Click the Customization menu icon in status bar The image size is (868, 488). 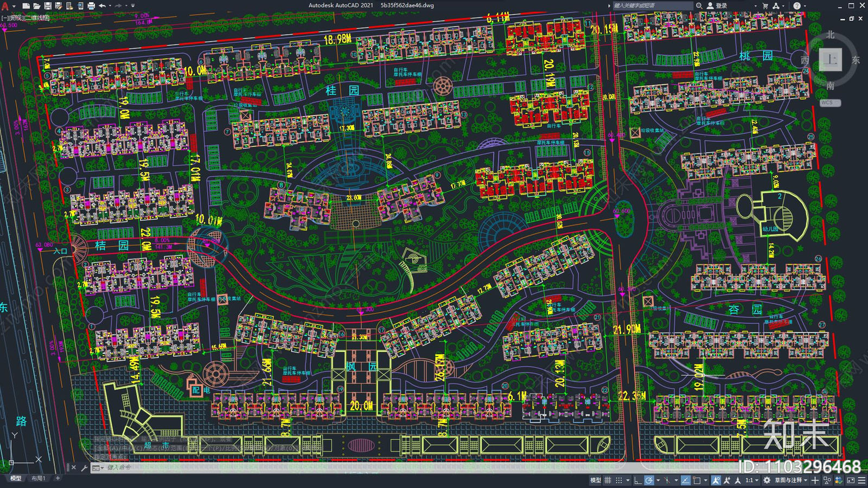[x=861, y=480]
